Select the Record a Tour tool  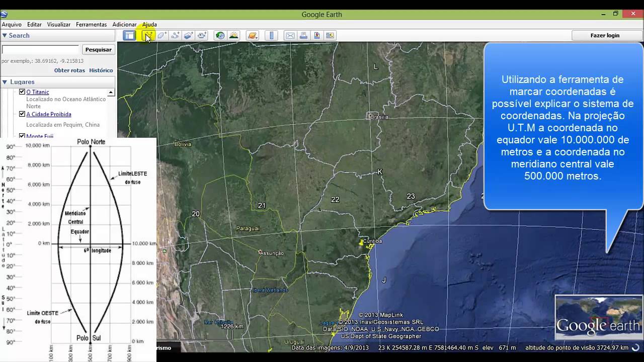(x=202, y=35)
